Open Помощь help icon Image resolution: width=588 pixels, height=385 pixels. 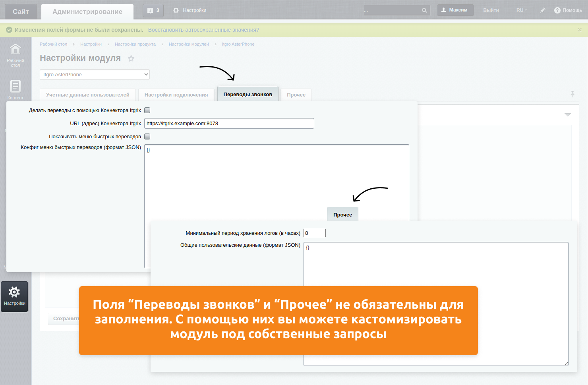[557, 10]
